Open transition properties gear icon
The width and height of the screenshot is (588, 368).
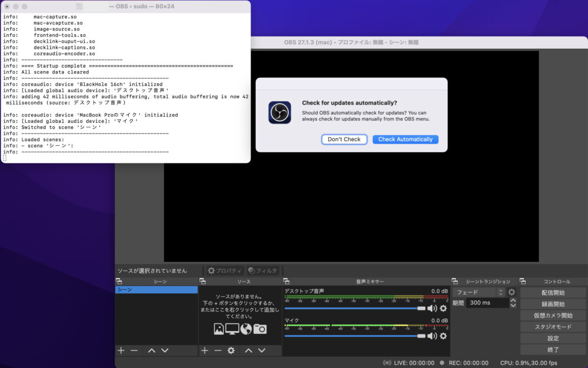pyautogui.click(x=512, y=292)
